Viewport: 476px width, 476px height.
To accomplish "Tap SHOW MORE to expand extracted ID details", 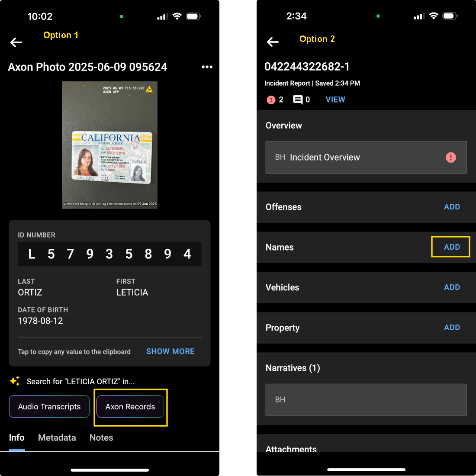I will [x=170, y=351].
